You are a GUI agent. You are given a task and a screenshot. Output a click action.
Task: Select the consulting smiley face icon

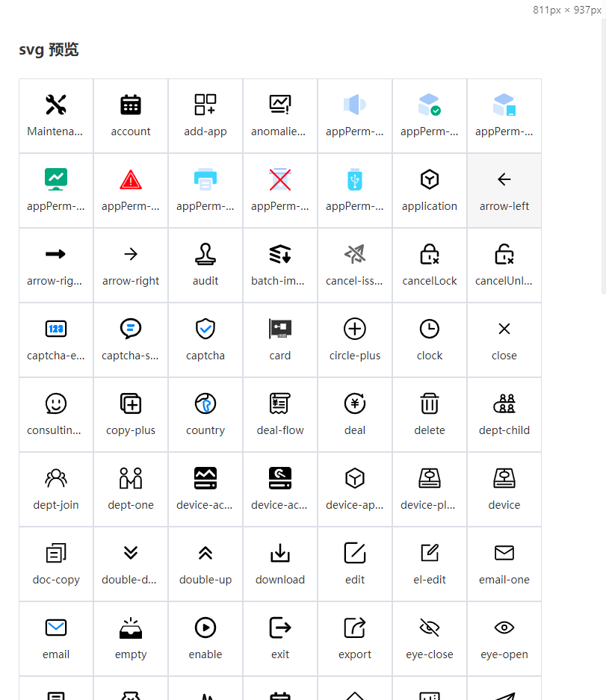point(56,403)
